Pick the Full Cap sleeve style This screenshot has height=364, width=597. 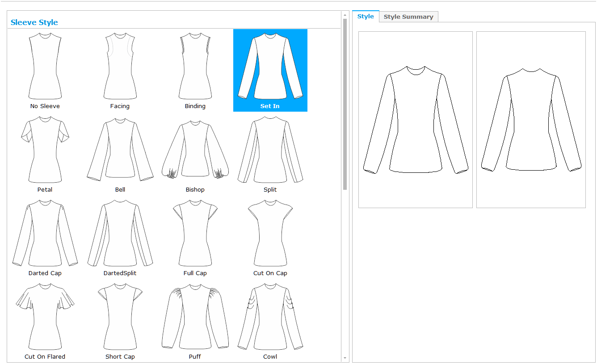195,237
